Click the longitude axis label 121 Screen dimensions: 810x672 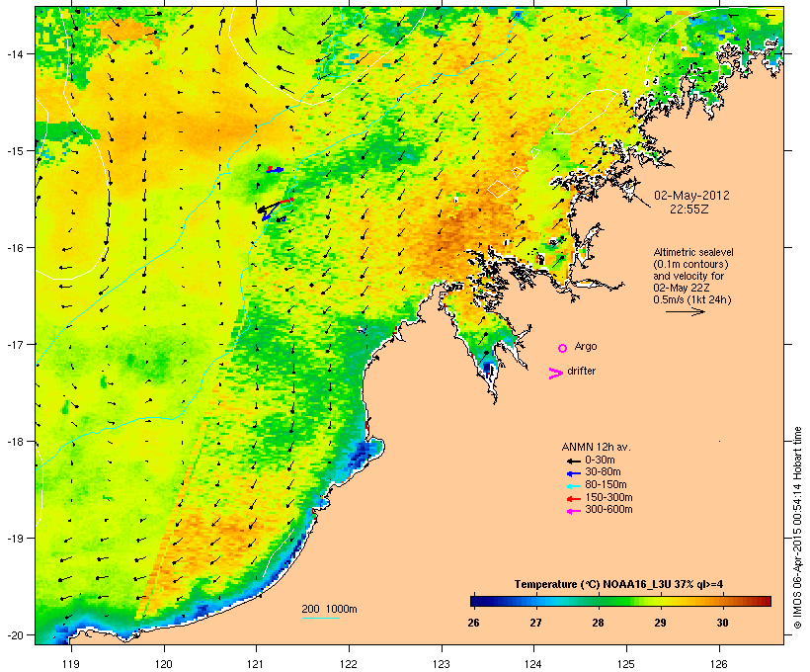click(256, 664)
